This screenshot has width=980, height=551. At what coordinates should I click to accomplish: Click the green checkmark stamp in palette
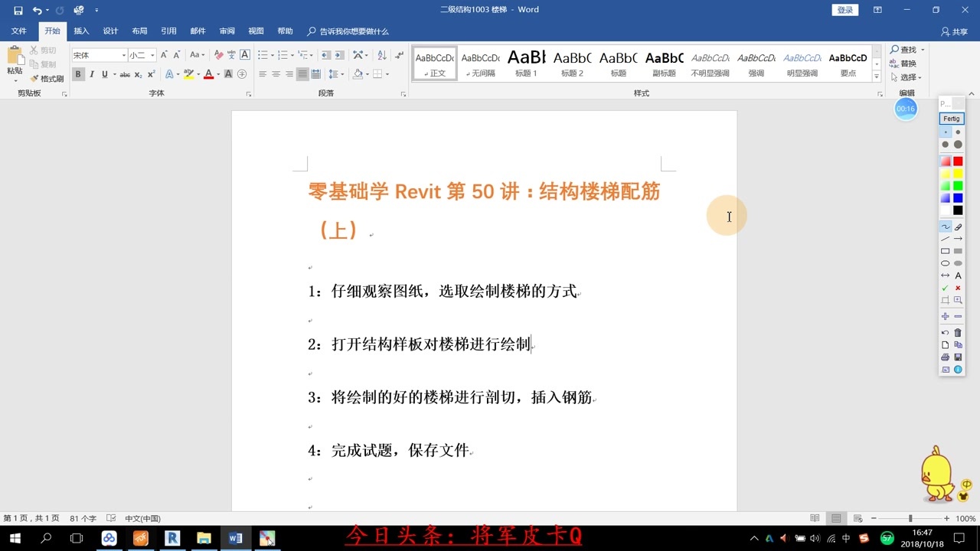click(945, 288)
